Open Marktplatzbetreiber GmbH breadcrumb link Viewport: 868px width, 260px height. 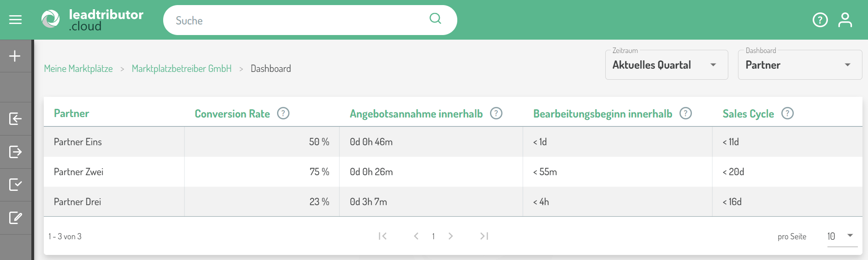182,69
